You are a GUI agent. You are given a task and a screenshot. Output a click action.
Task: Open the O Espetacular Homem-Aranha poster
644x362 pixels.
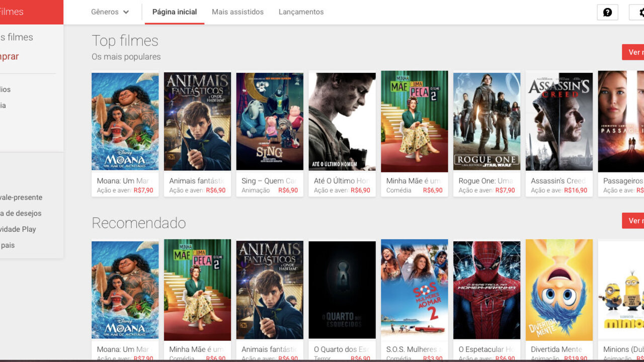pyautogui.click(x=487, y=290)
